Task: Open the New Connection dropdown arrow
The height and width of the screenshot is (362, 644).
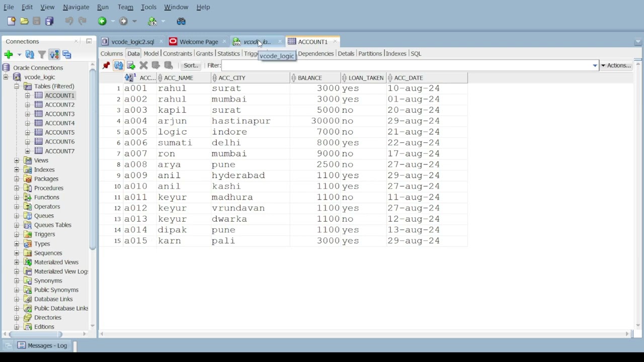Action: 19,54
